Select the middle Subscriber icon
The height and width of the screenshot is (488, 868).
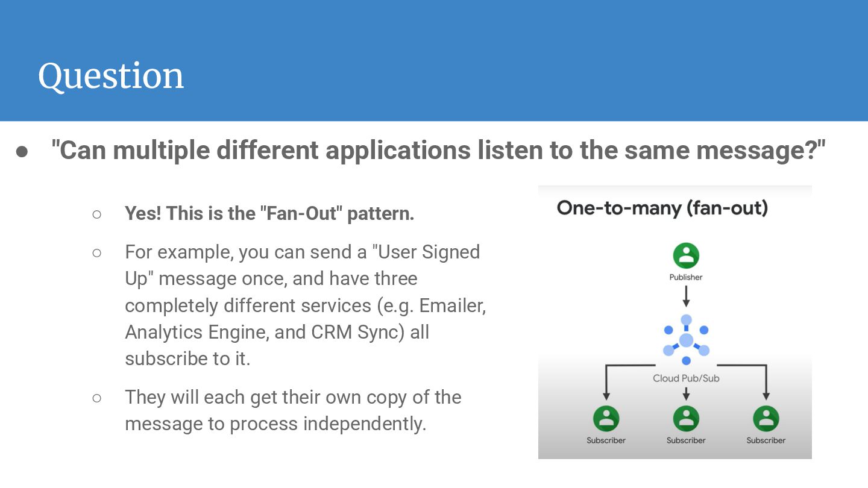point(686,419)
